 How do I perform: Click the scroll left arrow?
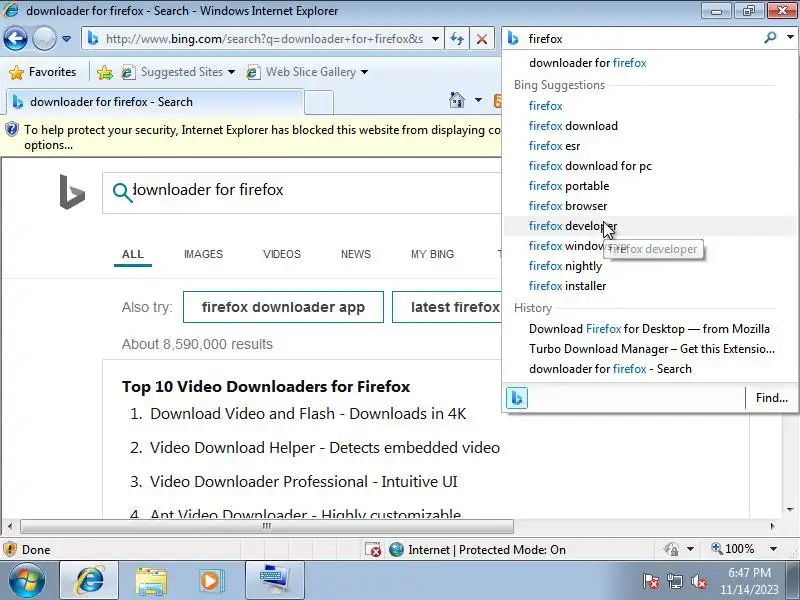(10, 526)
